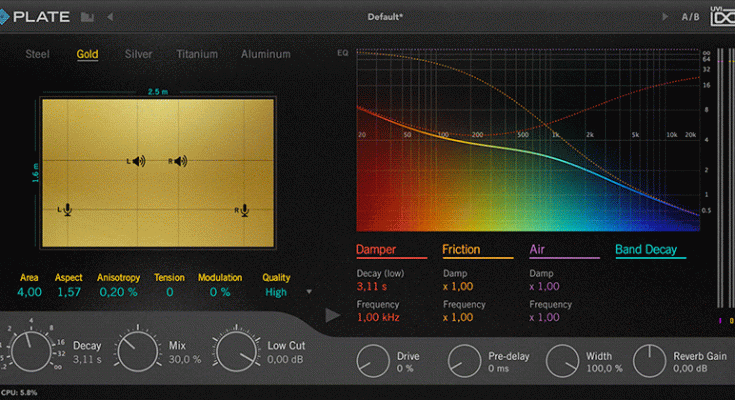Load the next preset with right arrow

[x=663, y=17]
